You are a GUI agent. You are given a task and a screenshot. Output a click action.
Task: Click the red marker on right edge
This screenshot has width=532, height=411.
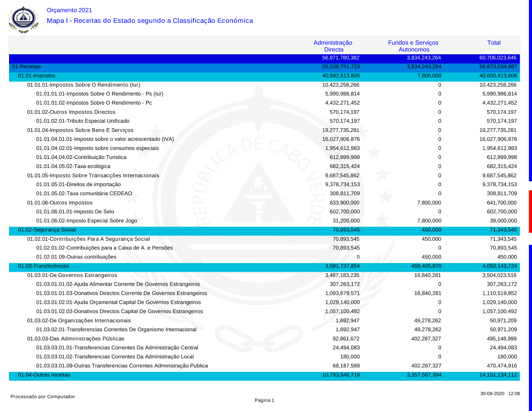click(530, 211)
